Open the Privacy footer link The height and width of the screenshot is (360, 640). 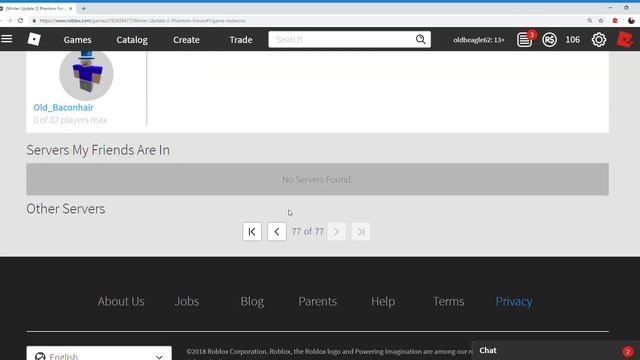[513, 301]
